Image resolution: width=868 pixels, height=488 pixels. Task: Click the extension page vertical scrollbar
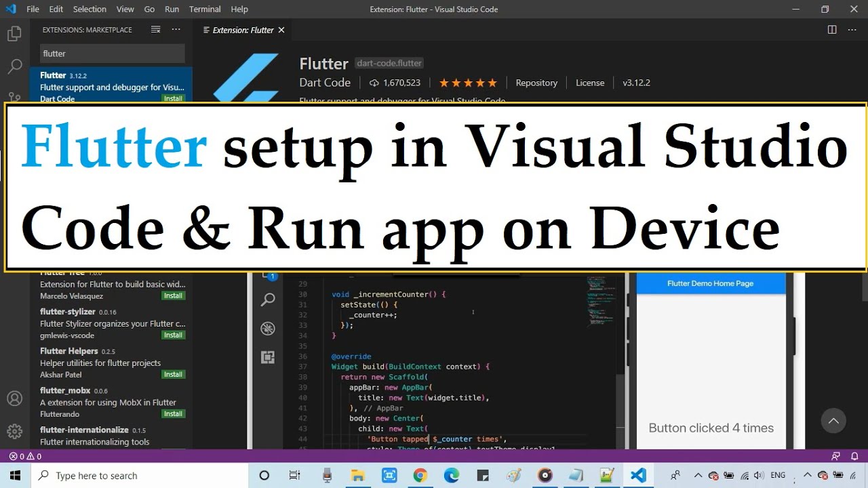pos(865,286)
